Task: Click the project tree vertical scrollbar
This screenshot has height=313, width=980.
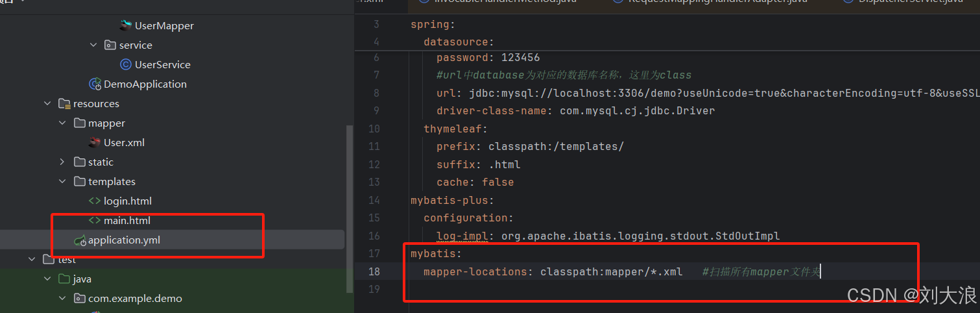Action: (350, 208)
